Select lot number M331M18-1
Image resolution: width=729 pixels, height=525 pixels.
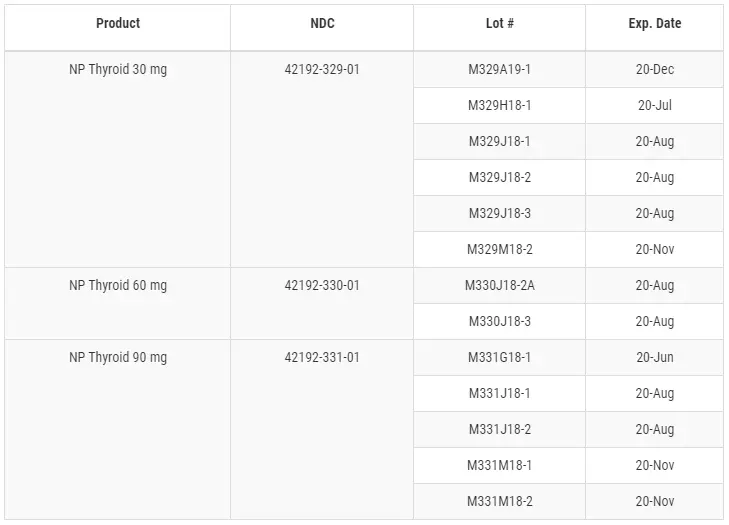pos(499,465)
